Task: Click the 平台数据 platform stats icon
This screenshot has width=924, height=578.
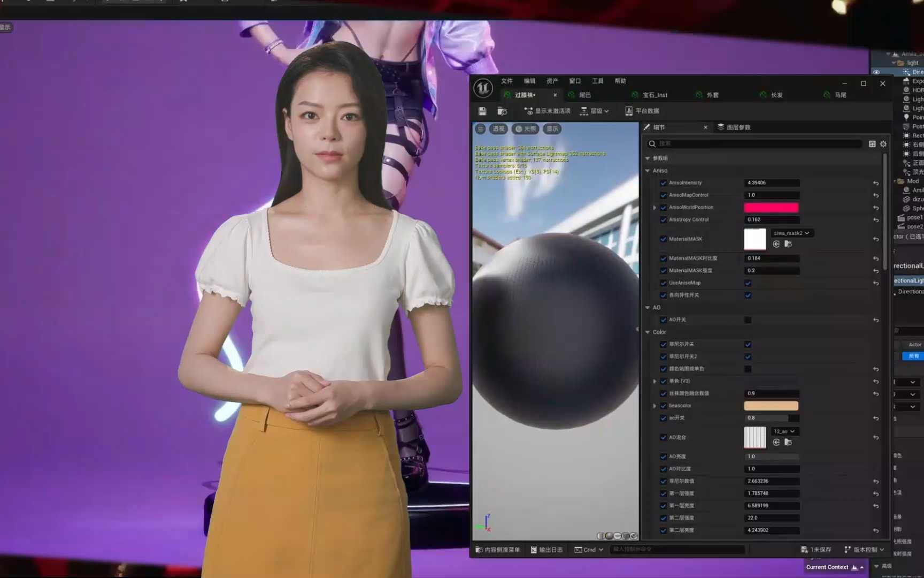Action: point(629,111)
